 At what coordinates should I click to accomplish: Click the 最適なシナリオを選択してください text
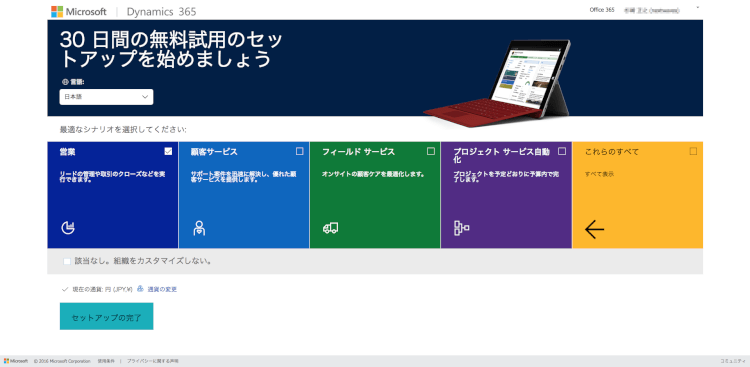[x=123, y=129]
